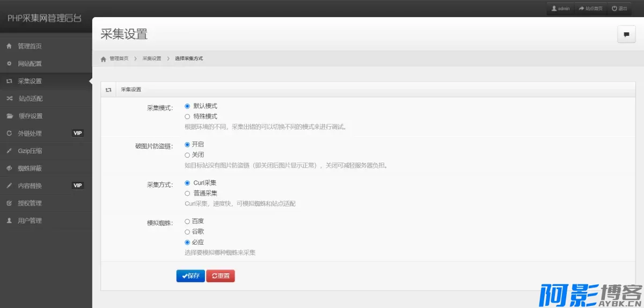Click the blue 保存 button
This screenshot has height=308, width=644.
tap(191, 276)
